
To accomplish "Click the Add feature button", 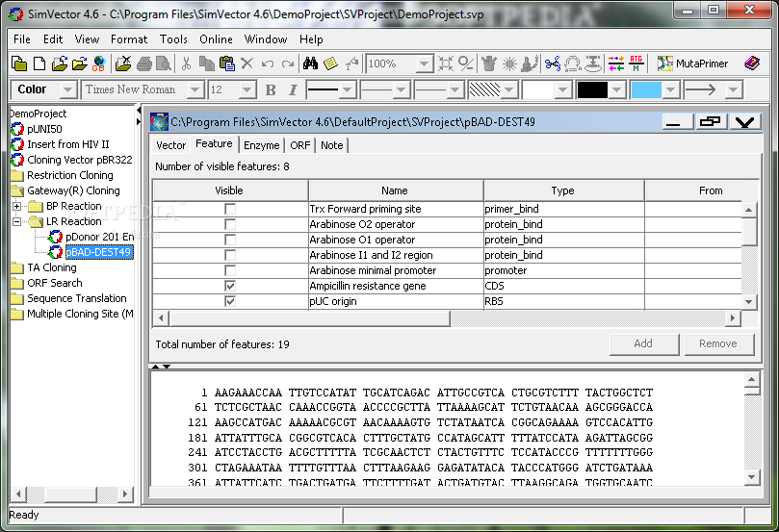I will click(x=644, y=343).
